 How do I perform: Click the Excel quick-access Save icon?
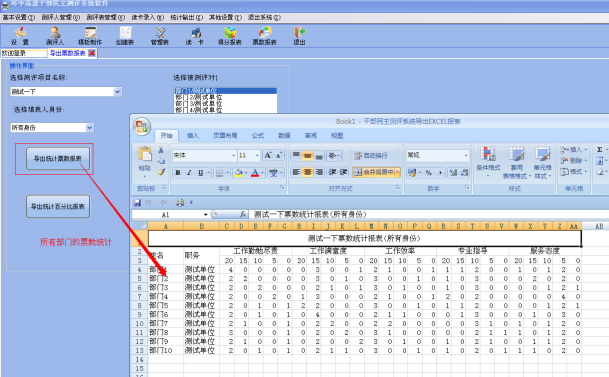coord(137,202)
